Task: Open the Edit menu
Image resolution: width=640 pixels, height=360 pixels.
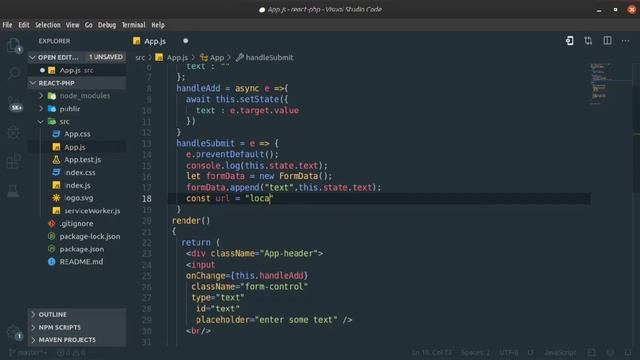Action: [x=24, y=25]
